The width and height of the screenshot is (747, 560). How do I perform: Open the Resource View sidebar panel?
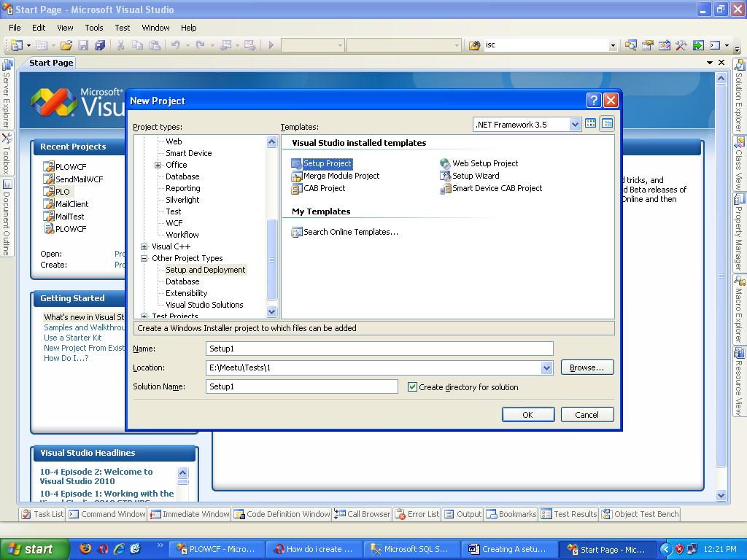739,379
